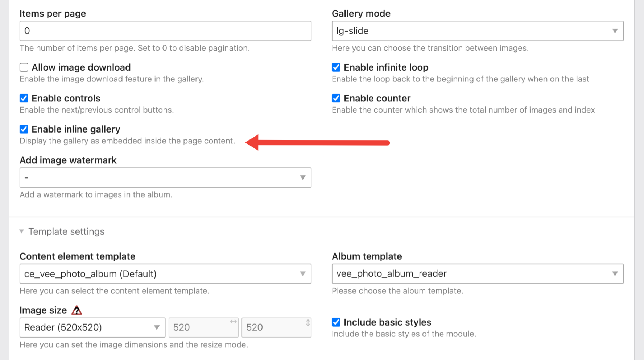644x360 pixels.
Task: Collapse the Template settings section
Action: (22, 231)
